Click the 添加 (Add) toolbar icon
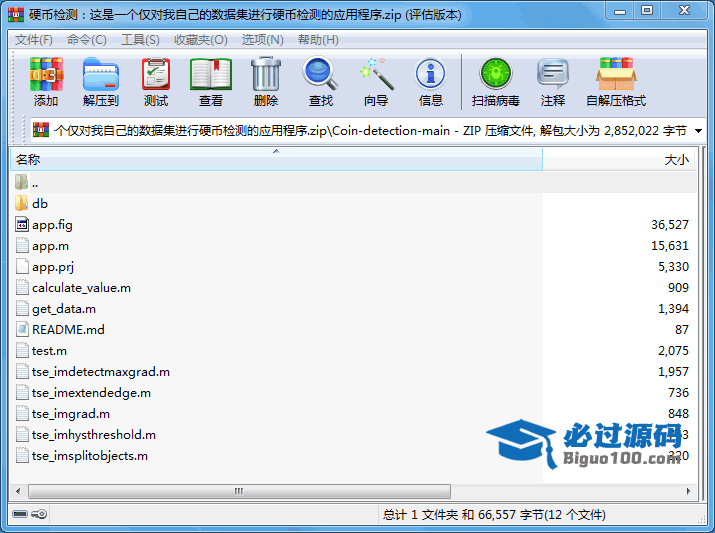Image resolution: width=715 pixels, height=533 pixels. (x=46, y=74)
